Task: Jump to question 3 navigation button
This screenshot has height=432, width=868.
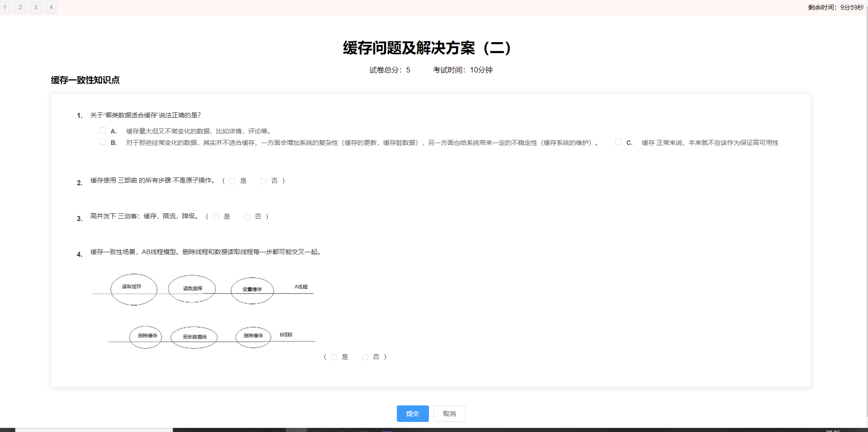Action: [36, 7]
